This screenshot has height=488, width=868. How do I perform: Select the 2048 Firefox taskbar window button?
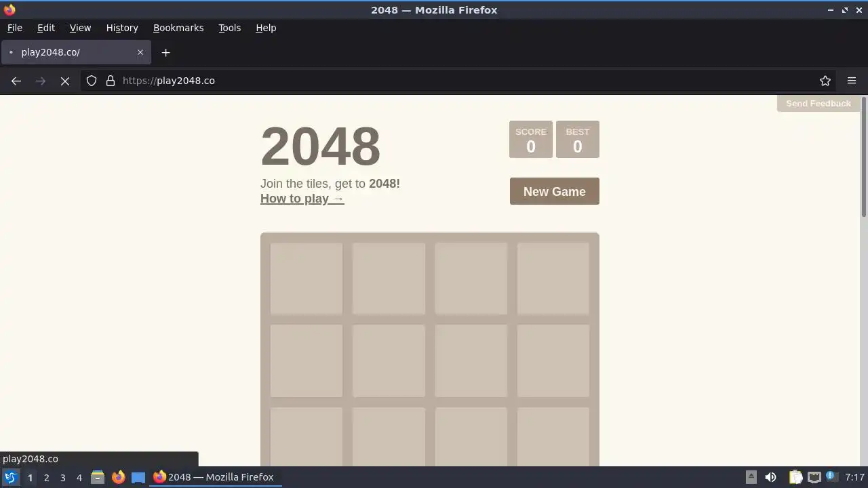pos(216,477)
